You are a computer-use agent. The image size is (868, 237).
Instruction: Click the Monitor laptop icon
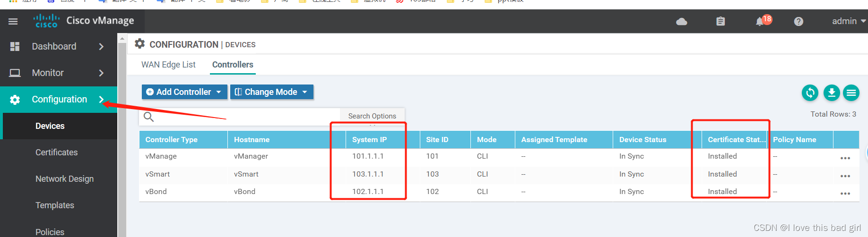click(15, 73)
